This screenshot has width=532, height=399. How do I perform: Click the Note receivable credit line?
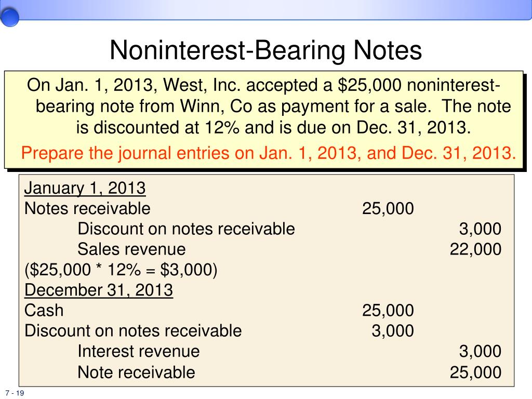137,372
